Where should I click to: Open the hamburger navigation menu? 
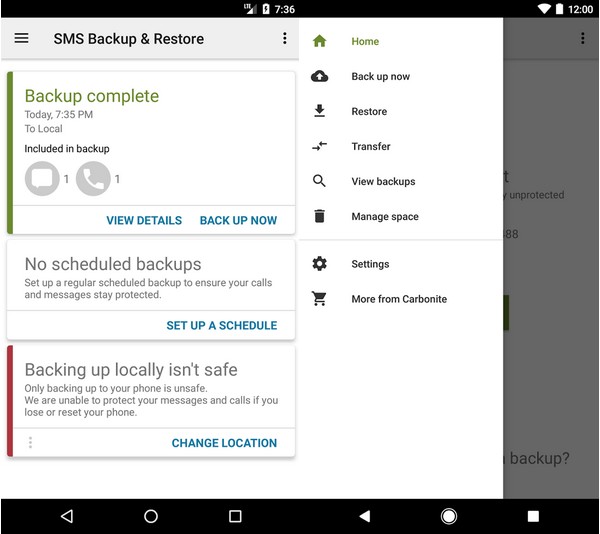pyautogui.click(x=21, y=38)
